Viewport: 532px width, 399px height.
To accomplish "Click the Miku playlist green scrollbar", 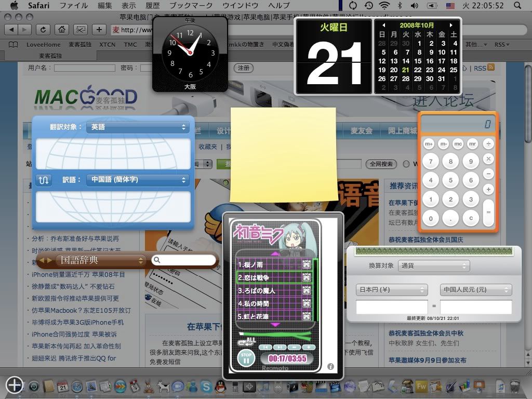I will pos(315,290).
